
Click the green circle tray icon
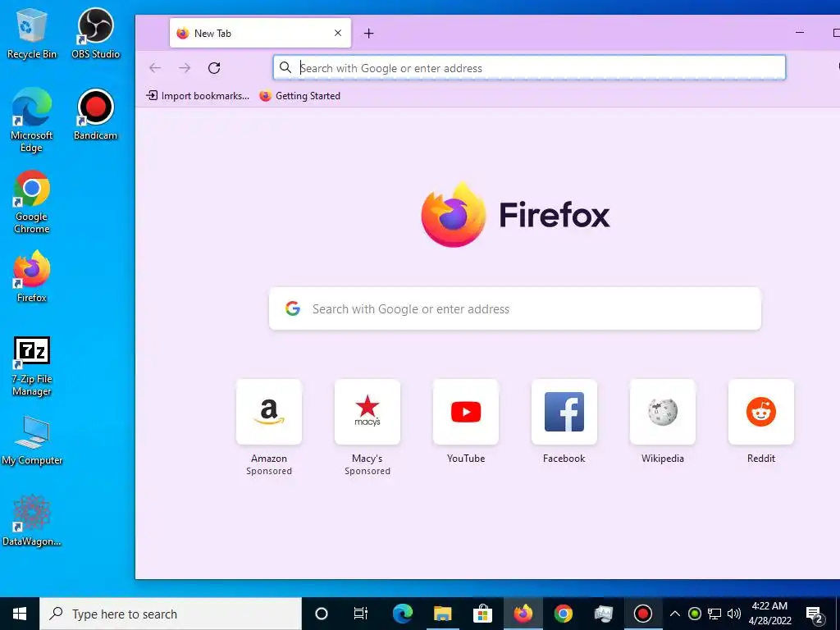[x=695, y=614]
